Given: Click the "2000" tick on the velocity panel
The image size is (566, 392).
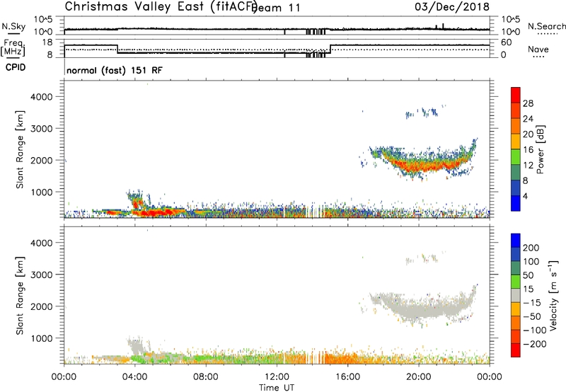Looking at the screenshot, I should pos(42,306).
